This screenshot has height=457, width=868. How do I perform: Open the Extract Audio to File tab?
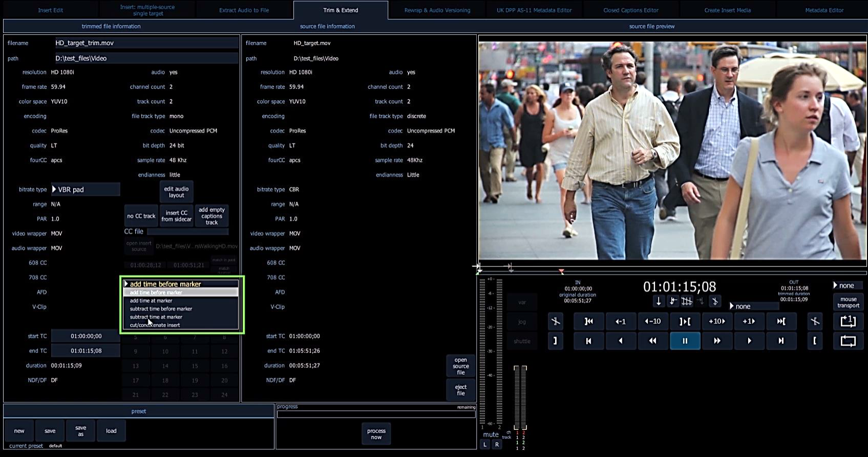coord(244,10)
